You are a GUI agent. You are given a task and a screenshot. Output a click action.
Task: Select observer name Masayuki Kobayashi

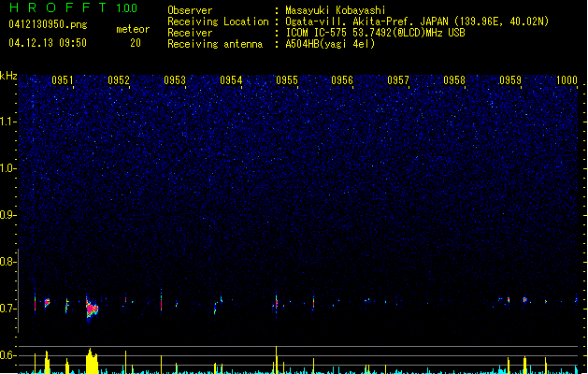(x=336, y=10)
